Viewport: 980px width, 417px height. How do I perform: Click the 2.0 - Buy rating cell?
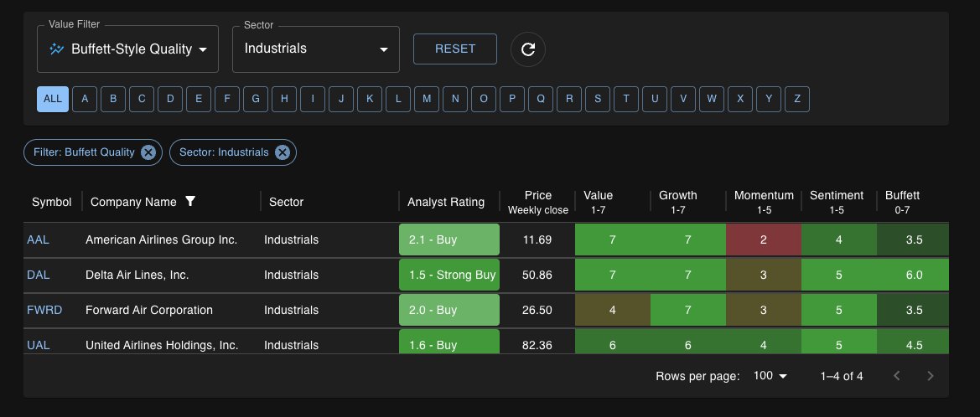click(449, 311)
